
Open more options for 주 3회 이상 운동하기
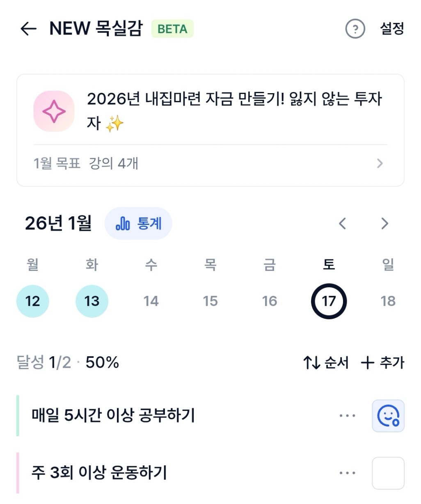click(x=347, y=473)
